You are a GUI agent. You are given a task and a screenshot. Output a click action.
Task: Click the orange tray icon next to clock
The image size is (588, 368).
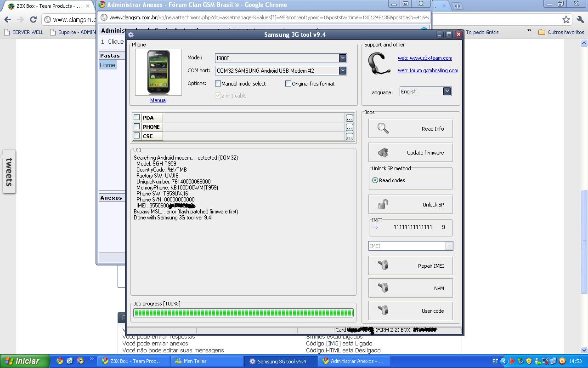click(562, 361)
